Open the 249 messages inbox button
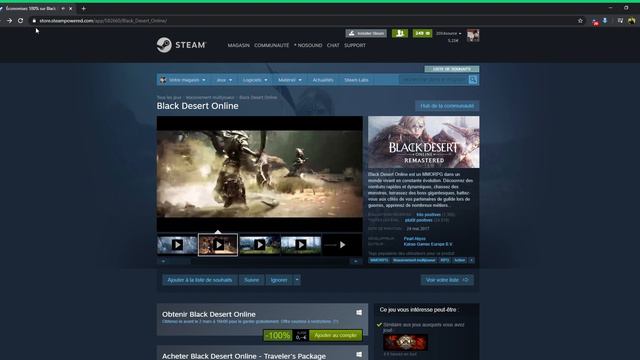The image size is (640, 360). [x=422, y=33]
